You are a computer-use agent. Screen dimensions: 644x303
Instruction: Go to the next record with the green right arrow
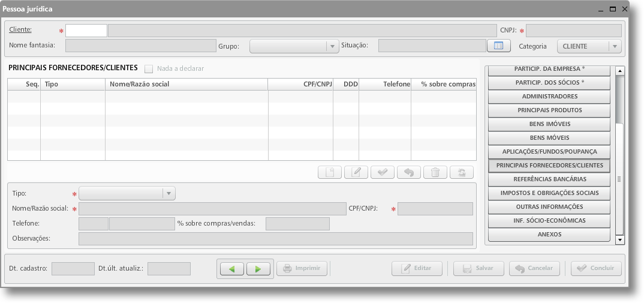tap(258, 269)
